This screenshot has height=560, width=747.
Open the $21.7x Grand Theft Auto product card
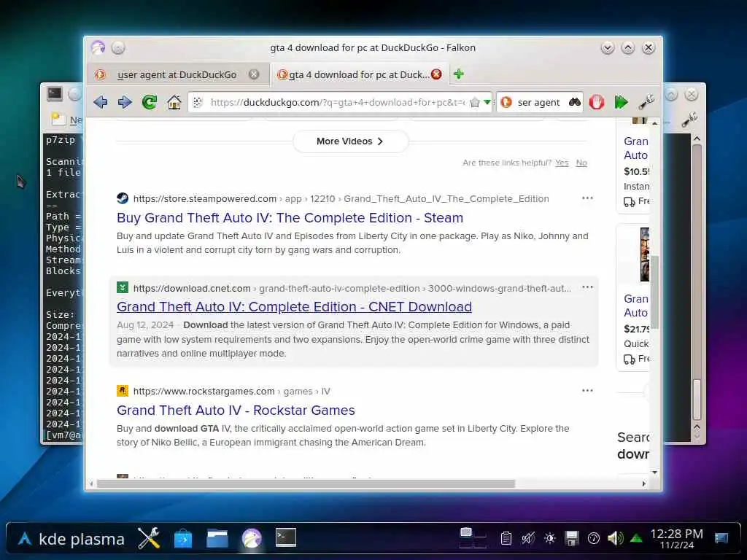[x=632, y=297]
